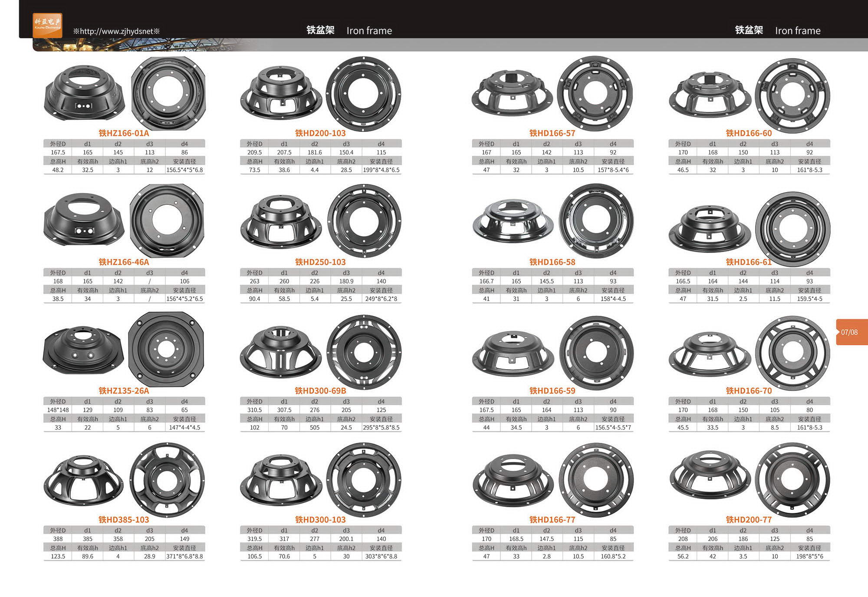
Task: Click the 199*8*4.8*6.5 mounting value
Action: (x=381, y=170)
